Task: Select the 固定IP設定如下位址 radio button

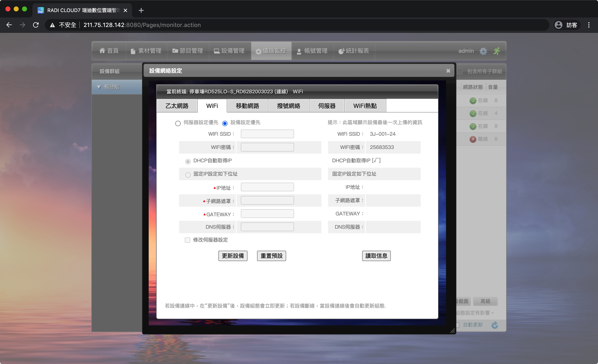Action: [188, 175]
